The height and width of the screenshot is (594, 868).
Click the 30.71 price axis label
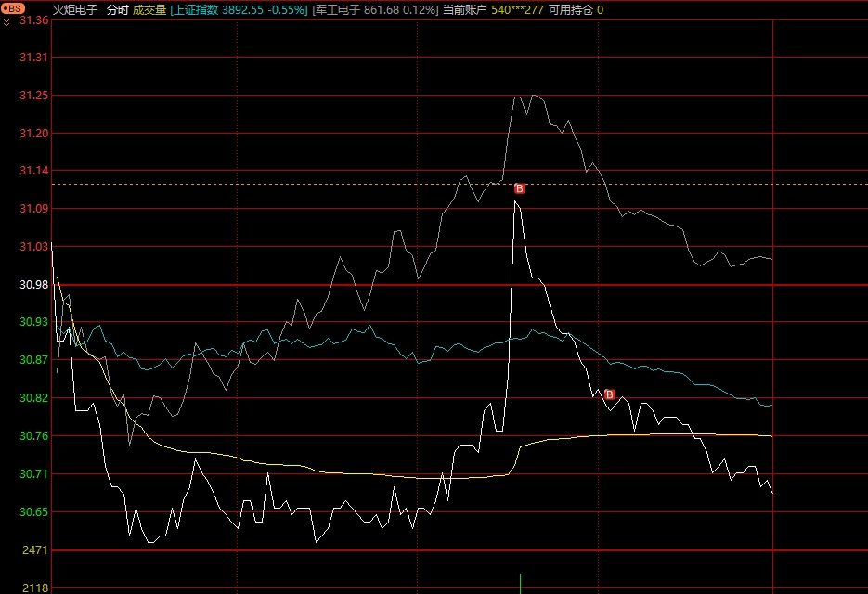tap(34, 474)
